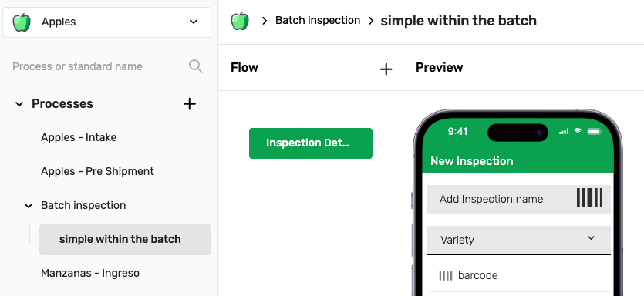Add a new process with plus icon

point(189,104)
